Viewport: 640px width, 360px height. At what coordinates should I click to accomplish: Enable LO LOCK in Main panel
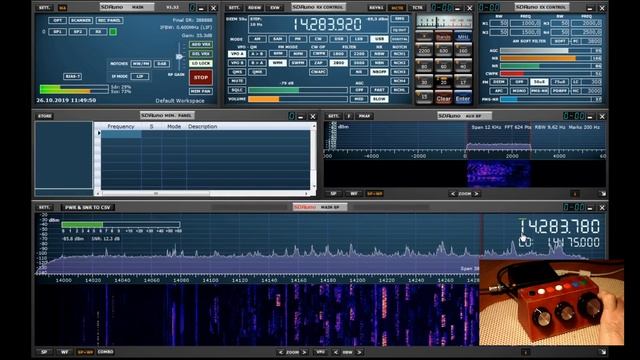pos(201,63)
